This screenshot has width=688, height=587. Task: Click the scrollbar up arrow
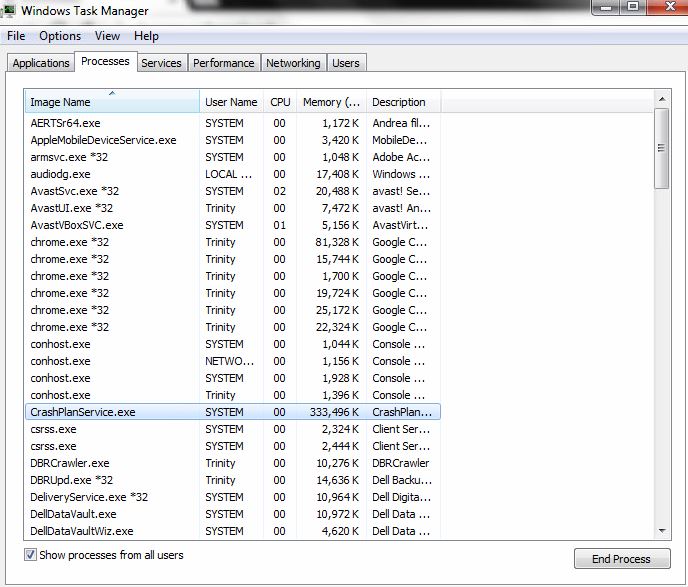pyautogui.click(x=662, y=100)
